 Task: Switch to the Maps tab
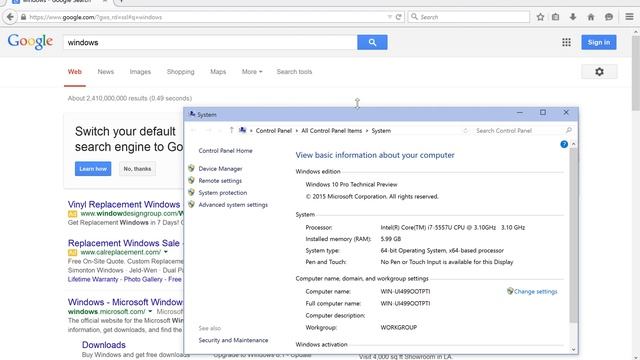coord(218,72)
